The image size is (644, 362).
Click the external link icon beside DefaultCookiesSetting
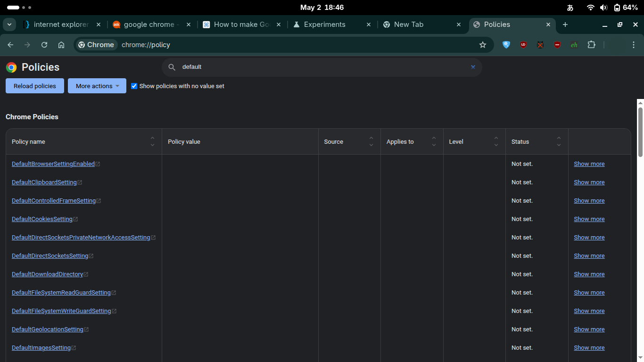(75, 219)
